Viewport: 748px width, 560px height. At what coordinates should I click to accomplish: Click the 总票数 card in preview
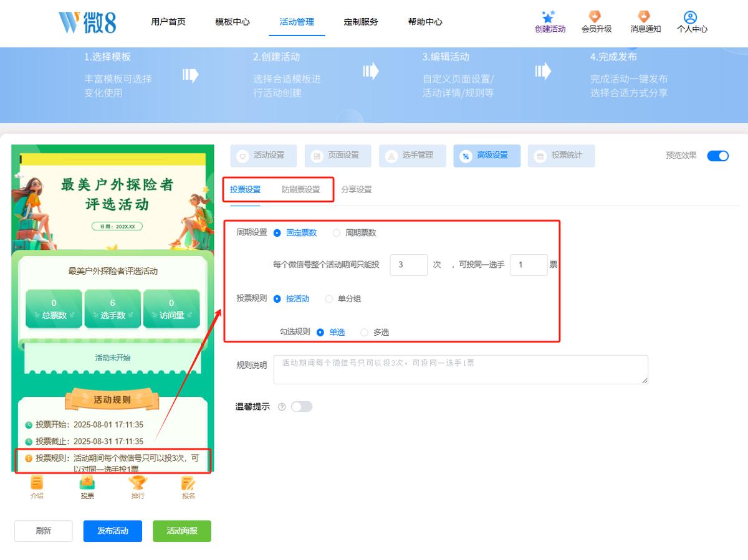point(54,309)
